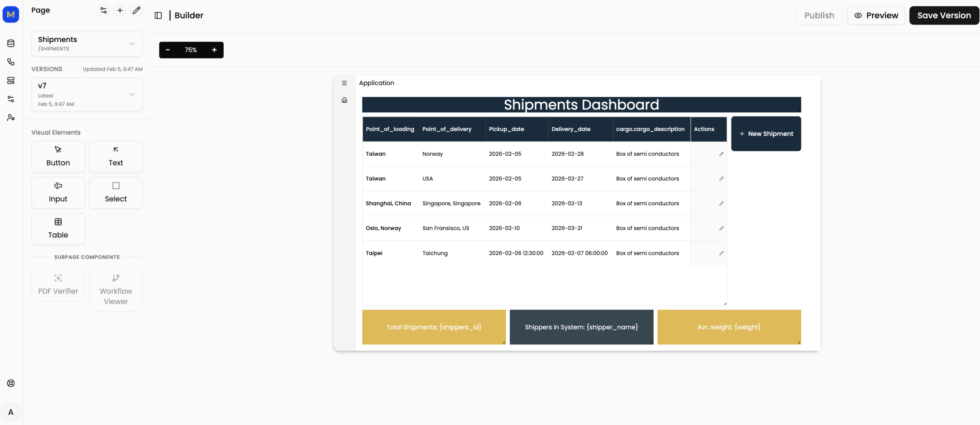Expand the Shipments page dropdown
The width and height of the screenshot is (980, 425).
[x=87, y=44]
